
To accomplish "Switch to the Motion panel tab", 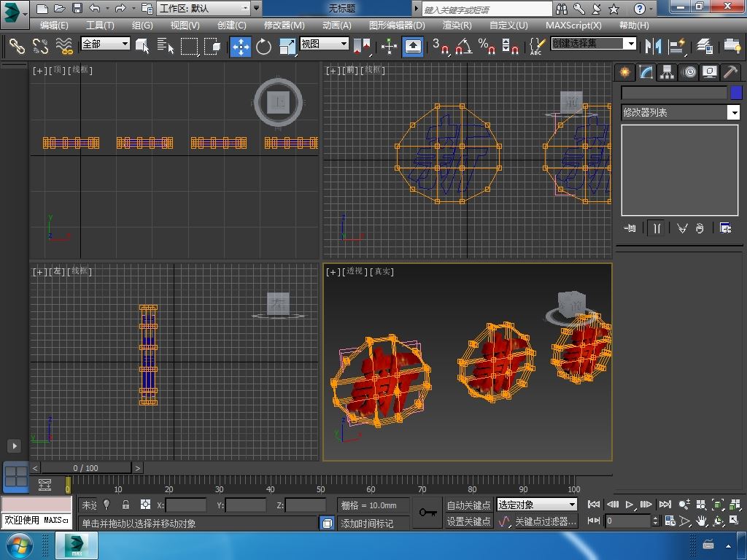I will click(x=689, y=72).
